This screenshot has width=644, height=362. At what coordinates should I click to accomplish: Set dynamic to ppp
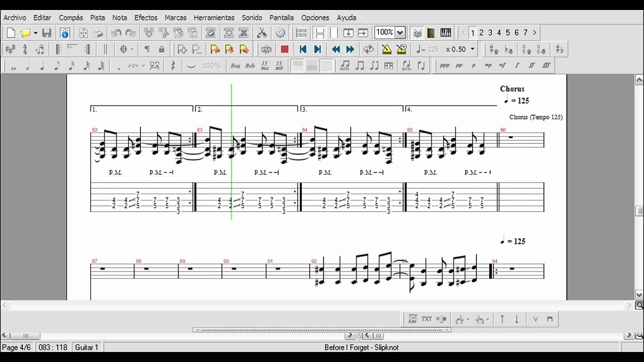click(444, 65)
